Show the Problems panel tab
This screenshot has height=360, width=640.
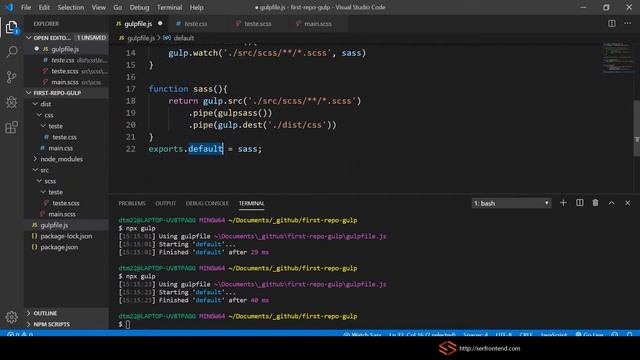coord(132,203)
